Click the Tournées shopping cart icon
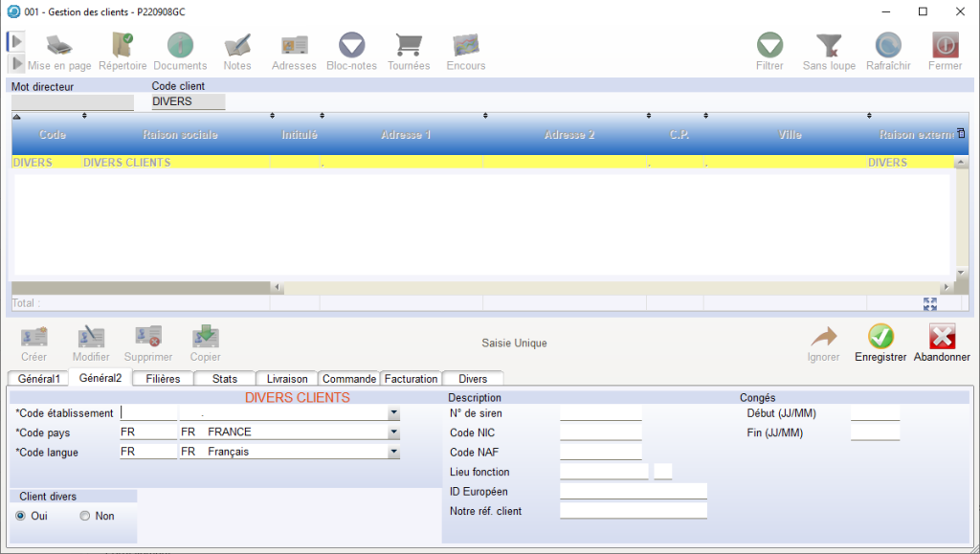Image resolution: width=980 pixels, height=554 pixels. 409,46
